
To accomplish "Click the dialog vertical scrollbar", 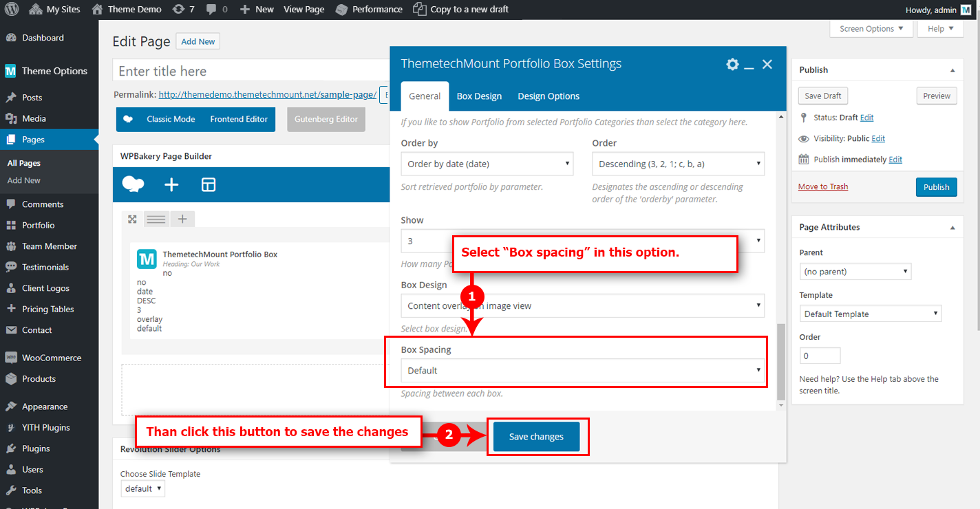I will 780,361.
